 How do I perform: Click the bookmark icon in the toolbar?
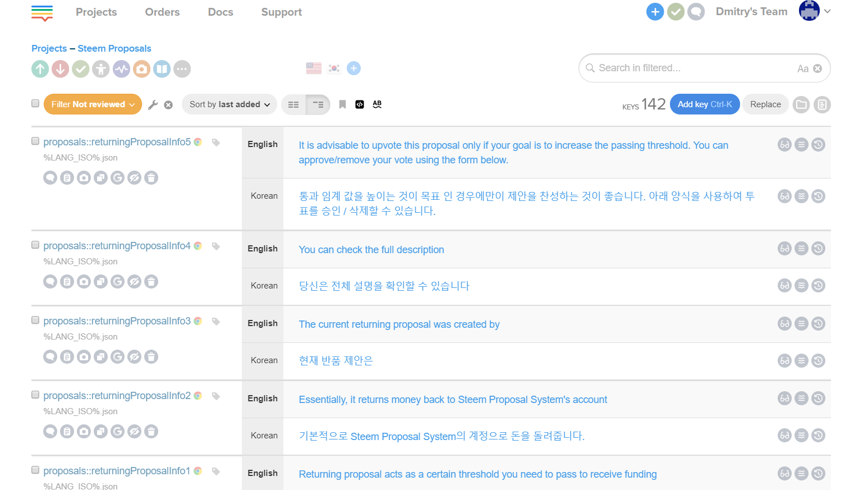pos(342,104)
